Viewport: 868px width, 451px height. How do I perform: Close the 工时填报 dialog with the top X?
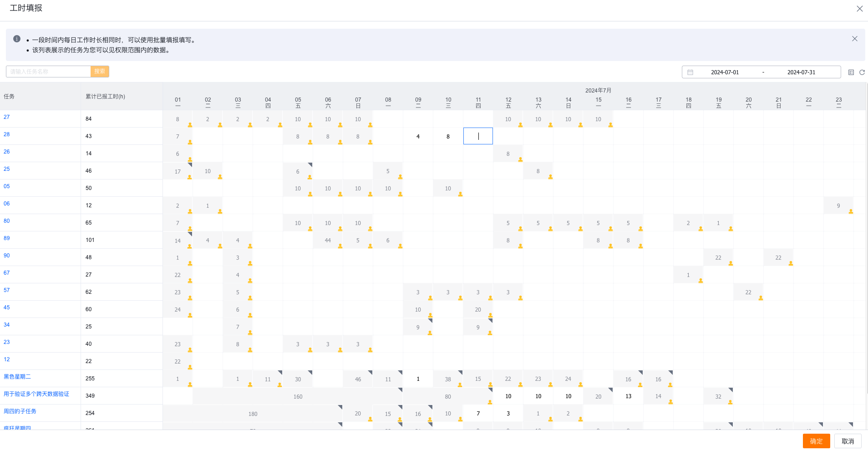pos(859,9)
